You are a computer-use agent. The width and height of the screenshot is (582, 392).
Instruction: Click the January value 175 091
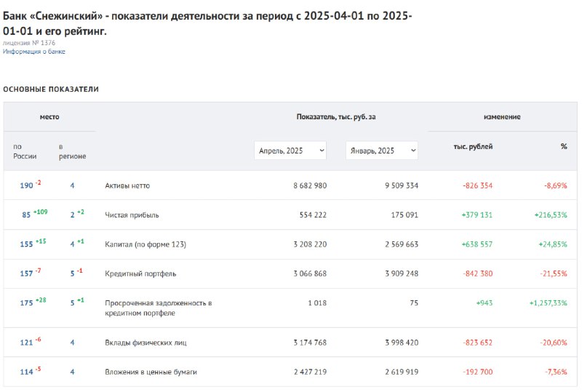(404, 215)
